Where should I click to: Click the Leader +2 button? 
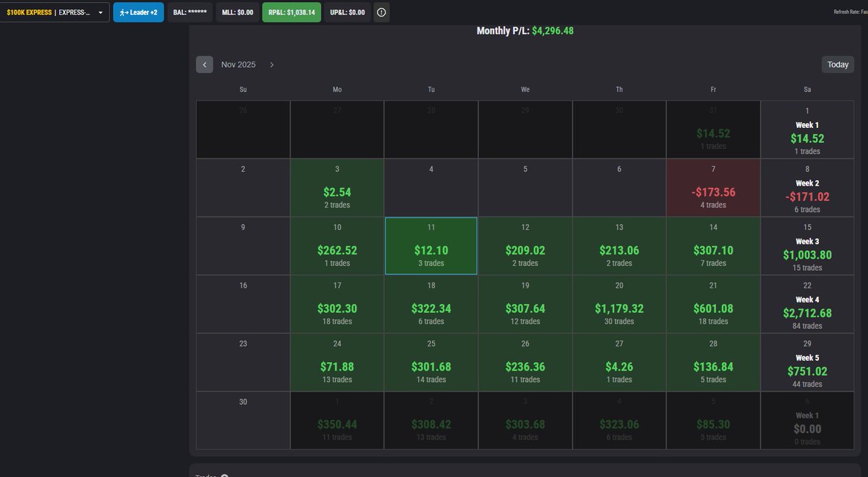click(138, 12)
